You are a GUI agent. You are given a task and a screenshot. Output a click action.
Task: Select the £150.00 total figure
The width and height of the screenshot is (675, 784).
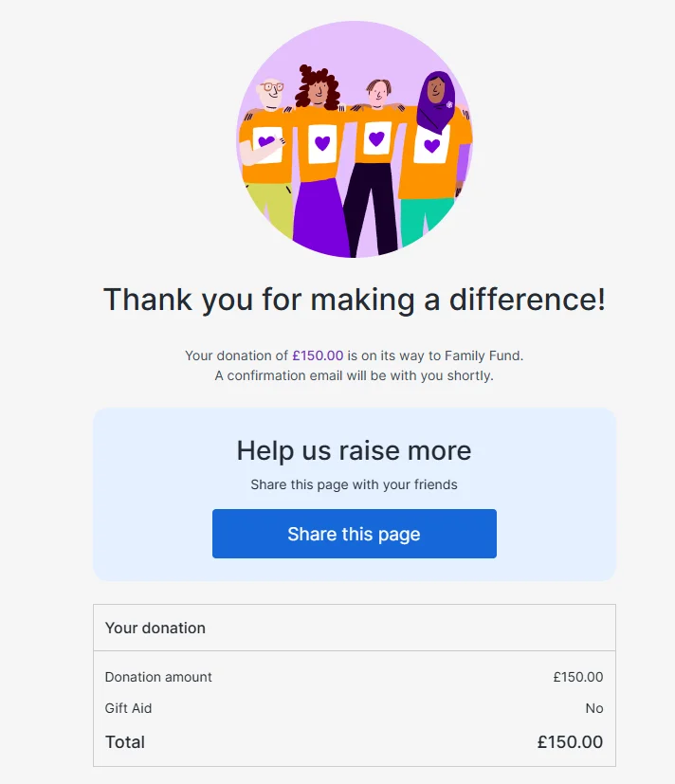[571, 742]
